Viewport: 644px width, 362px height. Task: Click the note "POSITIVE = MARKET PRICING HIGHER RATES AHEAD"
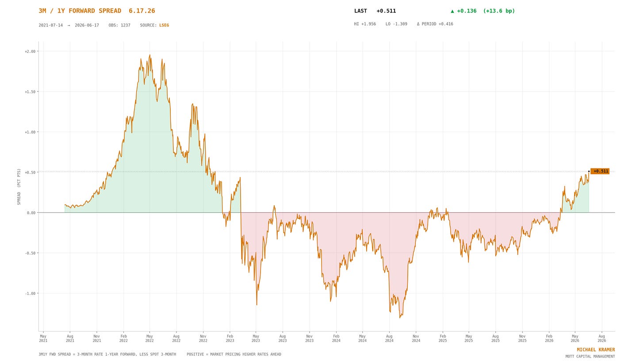click(234, 354)
